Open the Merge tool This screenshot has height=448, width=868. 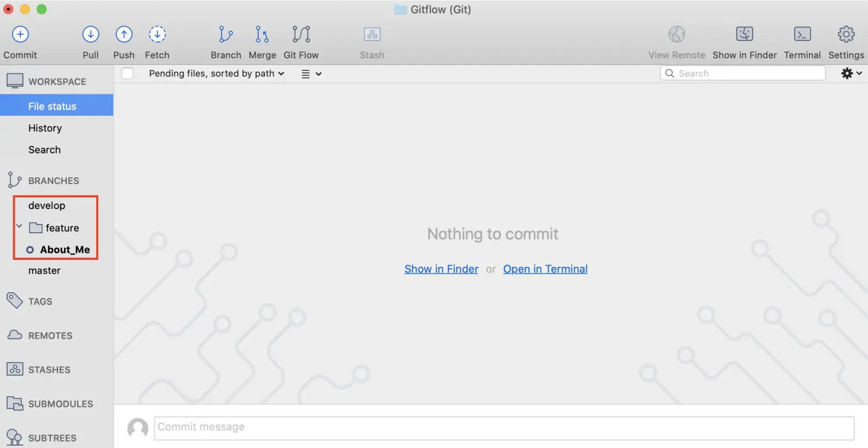point(262,35)
